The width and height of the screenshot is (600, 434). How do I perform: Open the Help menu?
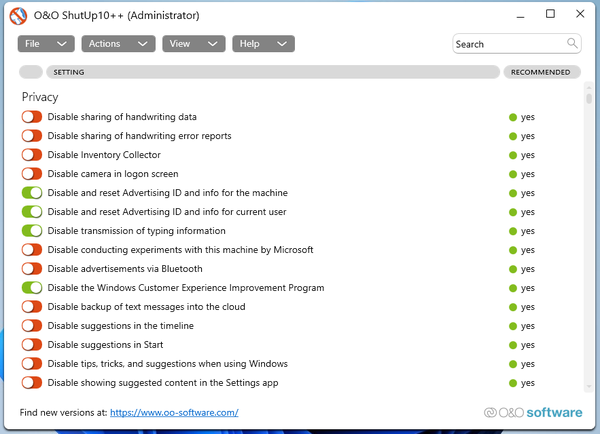(x=263, y=44)
